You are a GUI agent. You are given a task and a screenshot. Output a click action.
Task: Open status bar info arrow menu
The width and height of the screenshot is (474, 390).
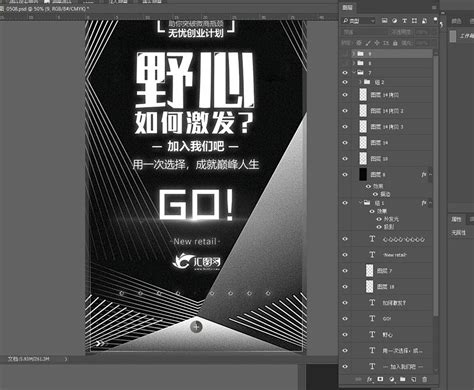click(x=66, y=359)
